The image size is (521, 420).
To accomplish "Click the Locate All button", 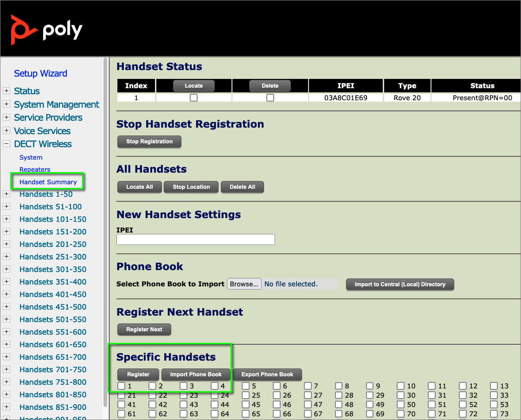I will 140,187.
